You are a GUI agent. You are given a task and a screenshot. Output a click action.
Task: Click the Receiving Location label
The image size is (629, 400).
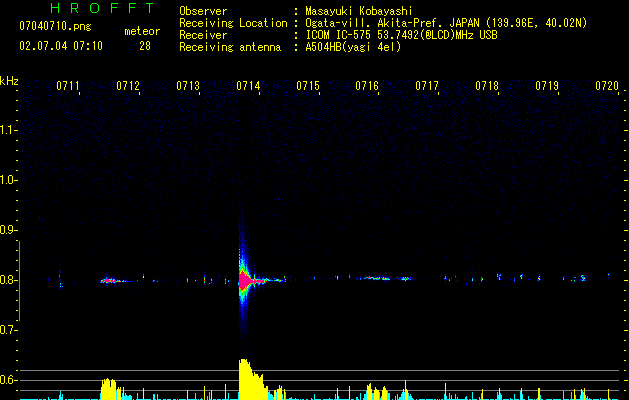pyautogui.click(x=233, y=23)
